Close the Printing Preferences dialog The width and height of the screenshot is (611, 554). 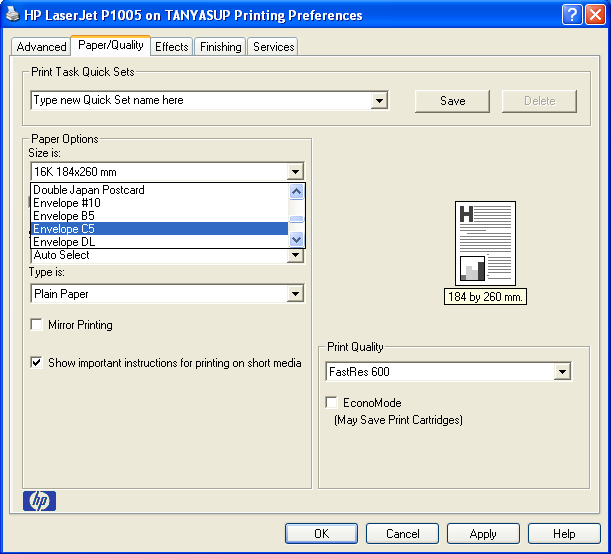point(595,15)
